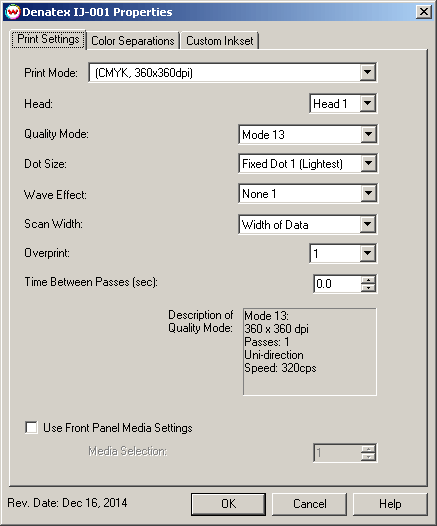Click the Speed: 320cps description line
The image size is (437, 526).
tap(280, 368)
